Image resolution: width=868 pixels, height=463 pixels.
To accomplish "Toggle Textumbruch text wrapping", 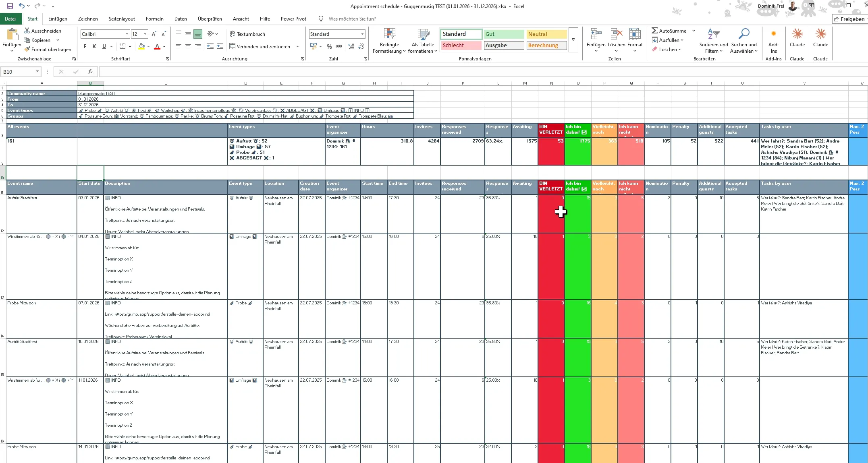I will pos(247,34).
